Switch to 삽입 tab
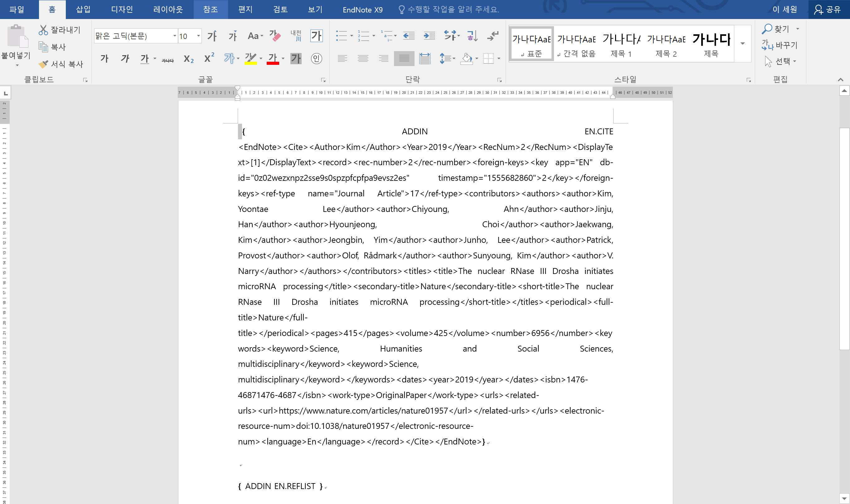This screenshot has height=504, width=850. pos(83,10)
